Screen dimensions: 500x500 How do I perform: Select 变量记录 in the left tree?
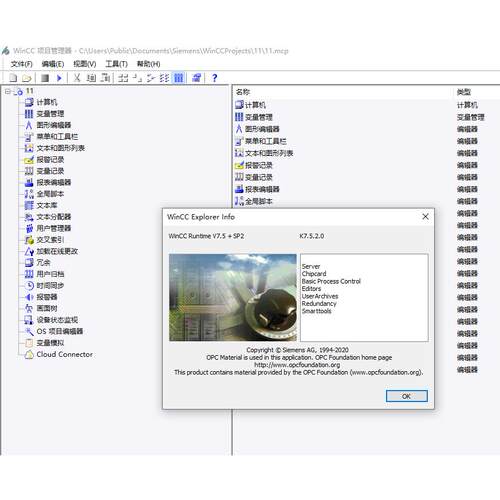click(x=50, y=171)
